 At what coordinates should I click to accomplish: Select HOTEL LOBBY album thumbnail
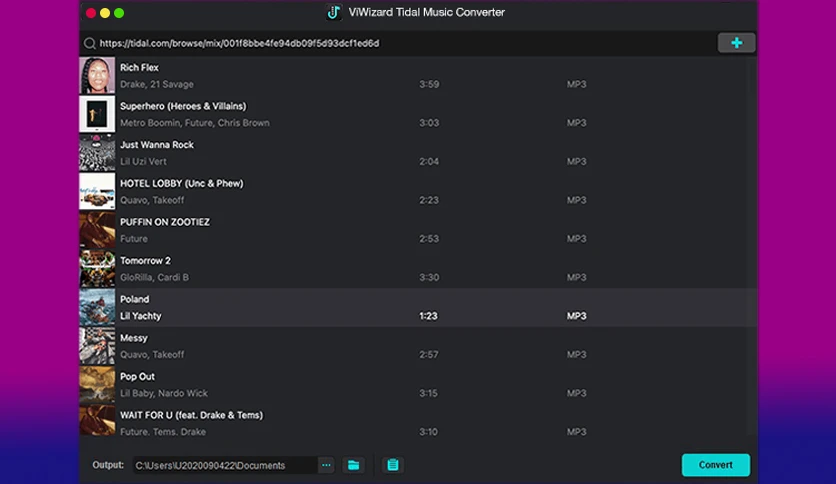pos(97,191)
